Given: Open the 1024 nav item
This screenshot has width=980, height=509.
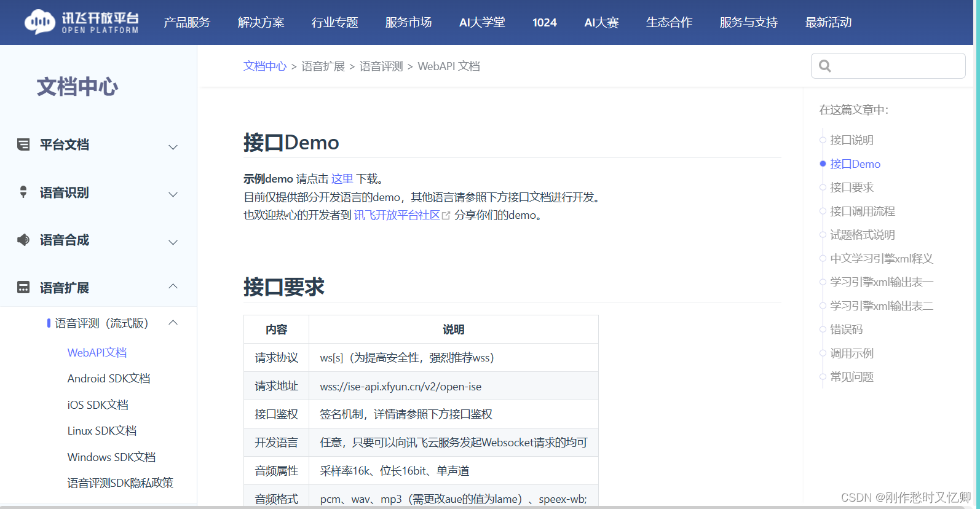Looking at the screenshot, I should pyautogui.click(x=545, y=22).
